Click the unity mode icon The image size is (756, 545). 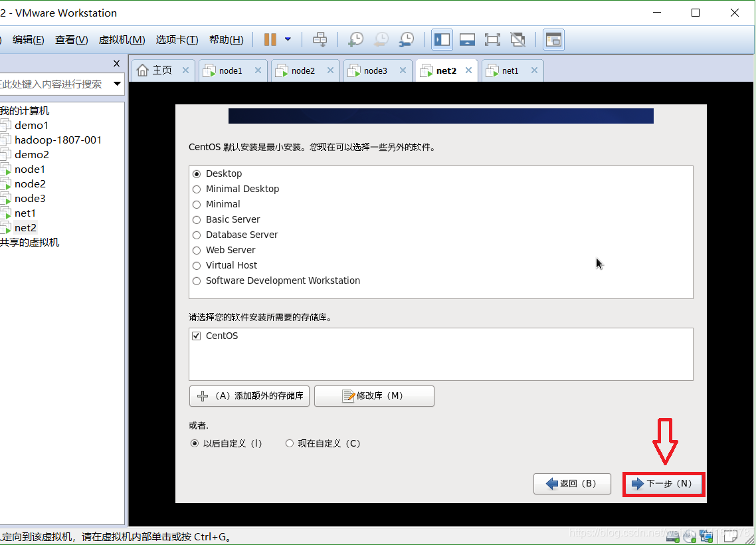tap(518, 40)
